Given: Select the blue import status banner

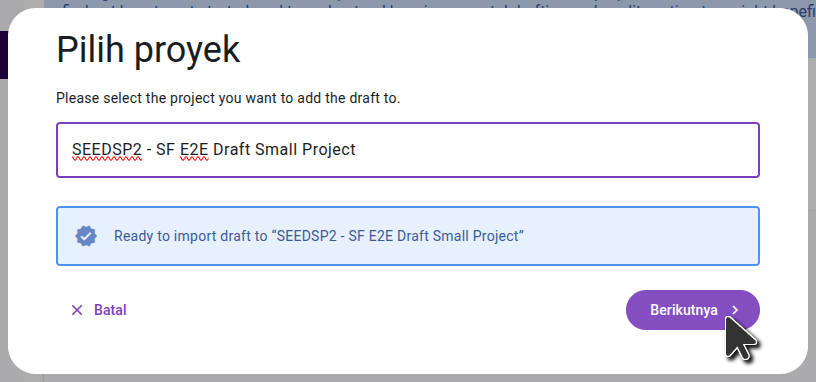Looking at the screenshot, I should point(408,236).
